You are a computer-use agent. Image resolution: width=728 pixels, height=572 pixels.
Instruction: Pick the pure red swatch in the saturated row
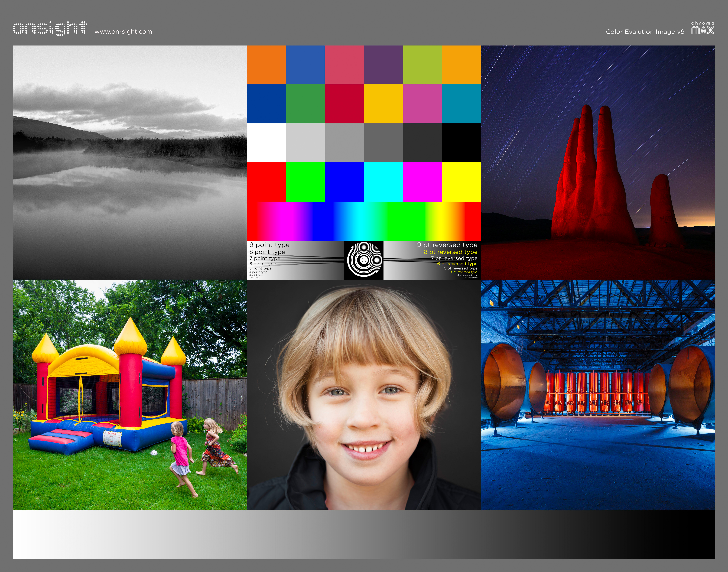click(266, 182)
